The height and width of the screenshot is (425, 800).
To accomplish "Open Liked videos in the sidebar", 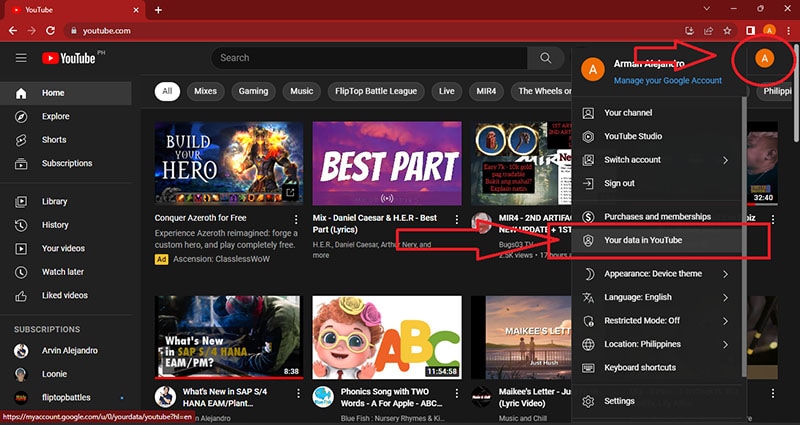I will coord(66,295).
